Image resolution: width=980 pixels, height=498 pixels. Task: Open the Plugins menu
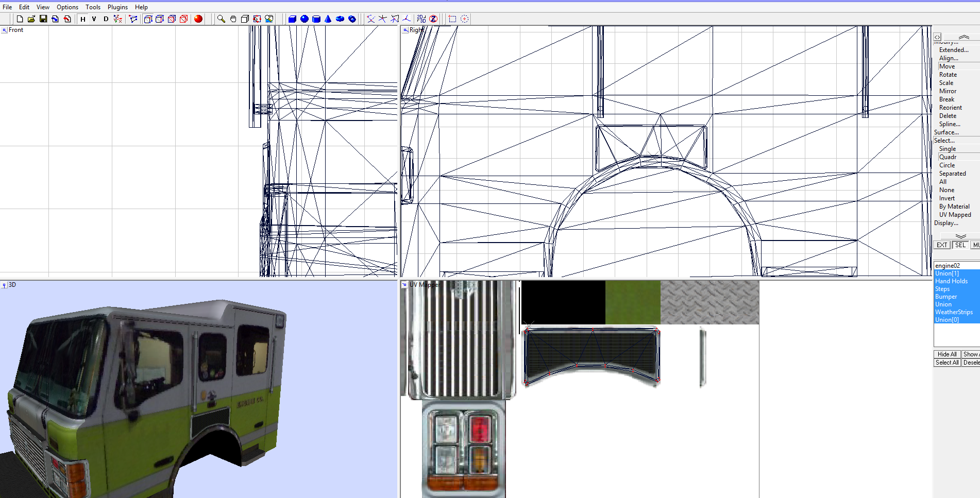click(x=117, y=7)
